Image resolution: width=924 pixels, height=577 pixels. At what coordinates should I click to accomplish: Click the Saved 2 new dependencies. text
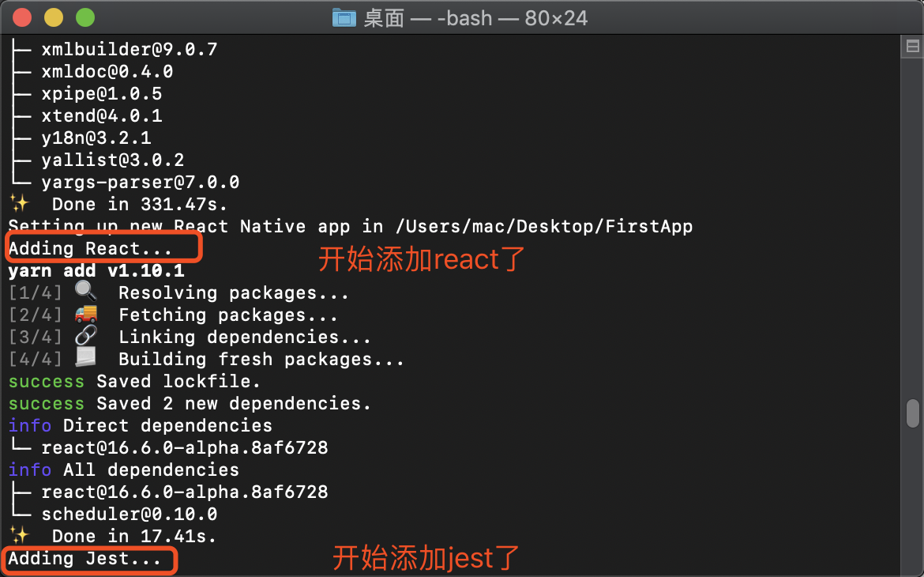tap(234, 404)
